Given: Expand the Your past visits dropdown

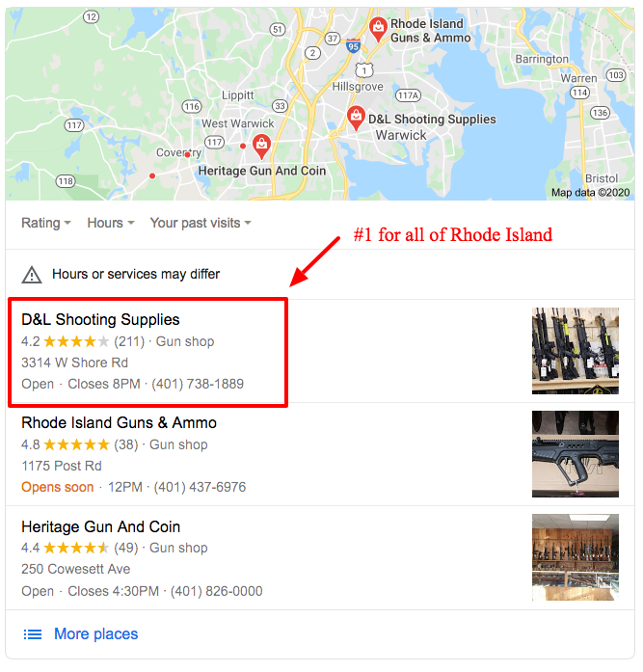Looking at the screenshot, I should 201,223.
